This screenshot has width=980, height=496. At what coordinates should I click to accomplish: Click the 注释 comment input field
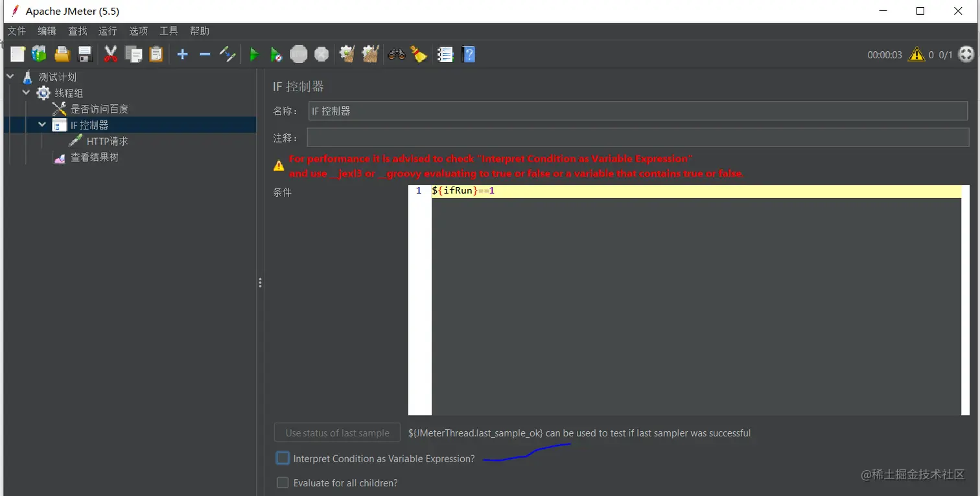coord(638,137)
